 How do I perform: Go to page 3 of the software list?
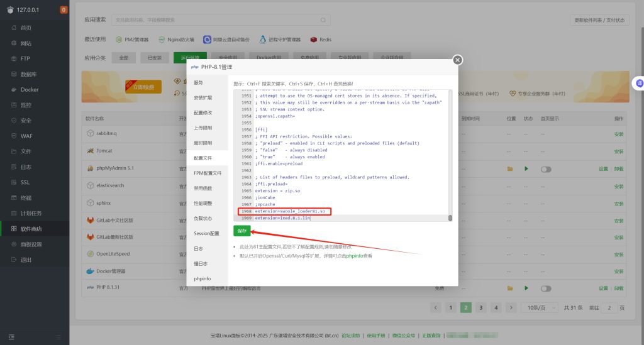(481, 307)
